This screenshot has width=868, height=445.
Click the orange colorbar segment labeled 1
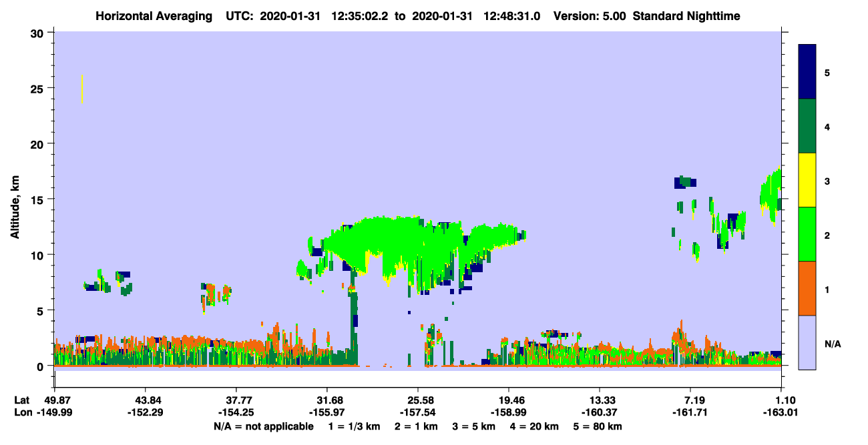[807, 288]
